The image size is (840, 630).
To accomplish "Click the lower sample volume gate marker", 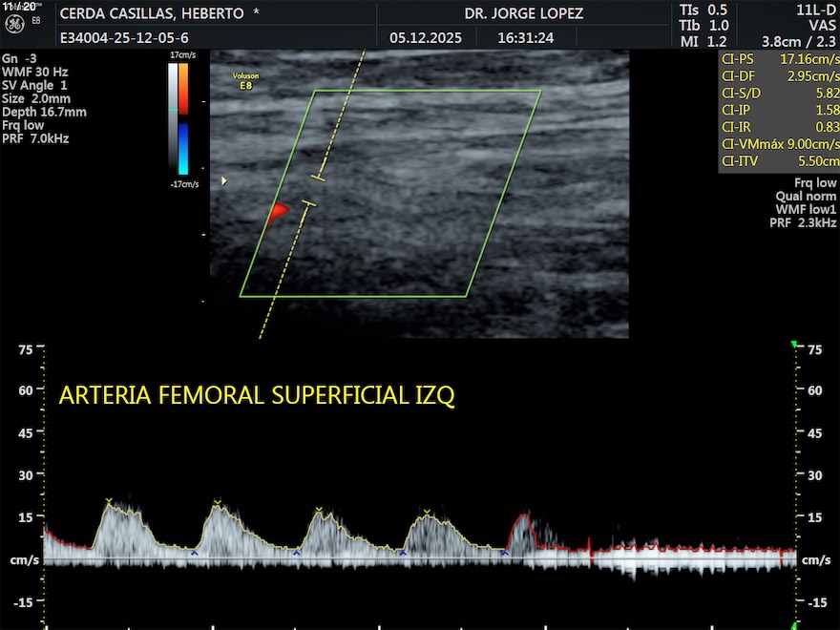I will pyautogui.click(x=307, y=203).
